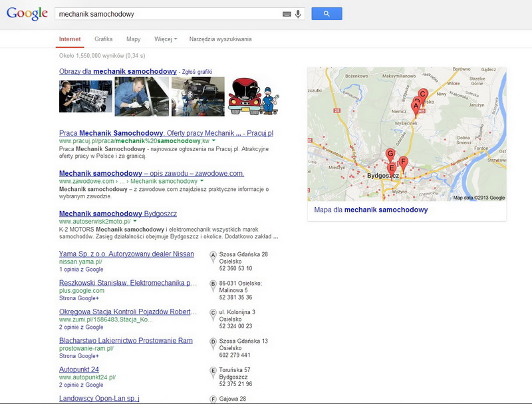Click red marker E on the map
The width and height of the screenshot is (532, 404).
pos(392,169)
